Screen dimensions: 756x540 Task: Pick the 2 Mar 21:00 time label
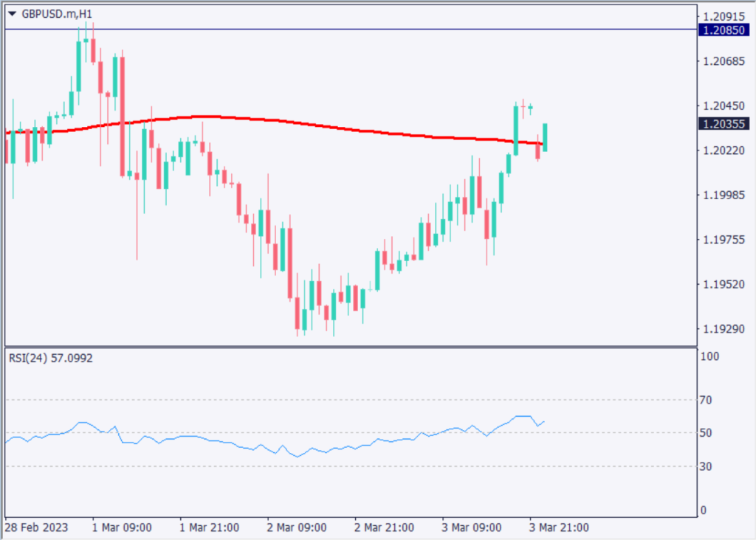(x=384, y=527)
